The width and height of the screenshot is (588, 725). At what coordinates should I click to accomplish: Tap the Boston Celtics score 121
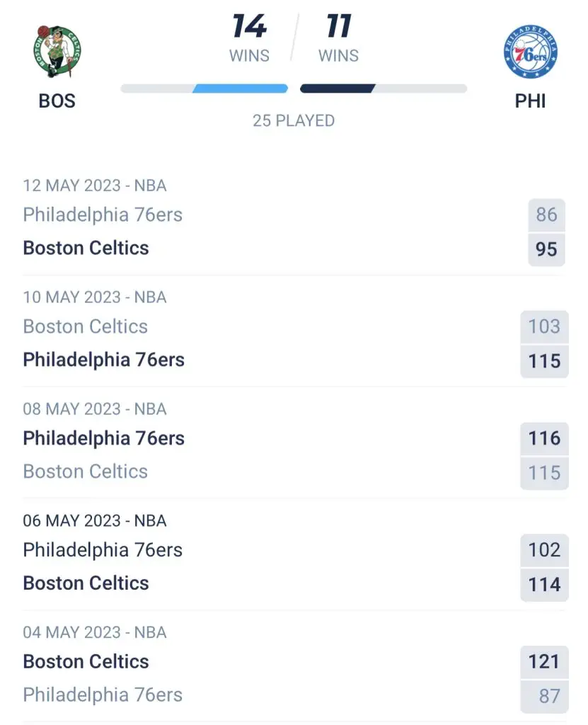[x=545, y=662]
